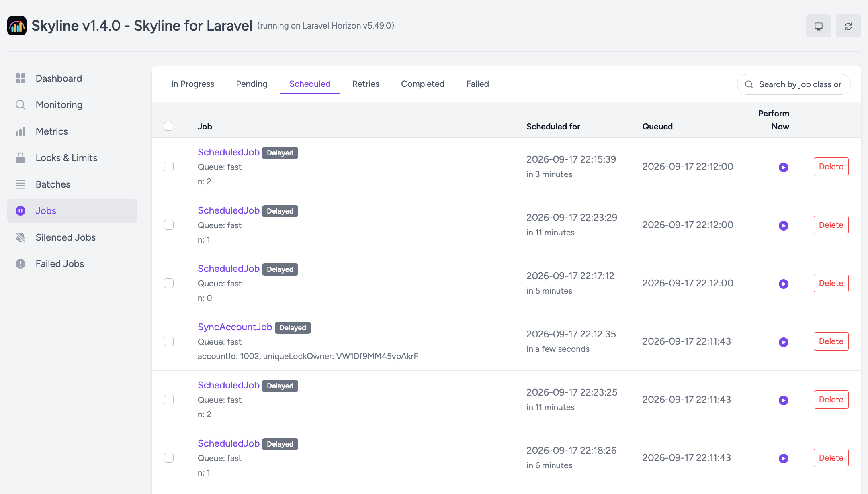Switch to the In Progress tab
This screenshot has width=868, height=494.
(x=192, y=84)
